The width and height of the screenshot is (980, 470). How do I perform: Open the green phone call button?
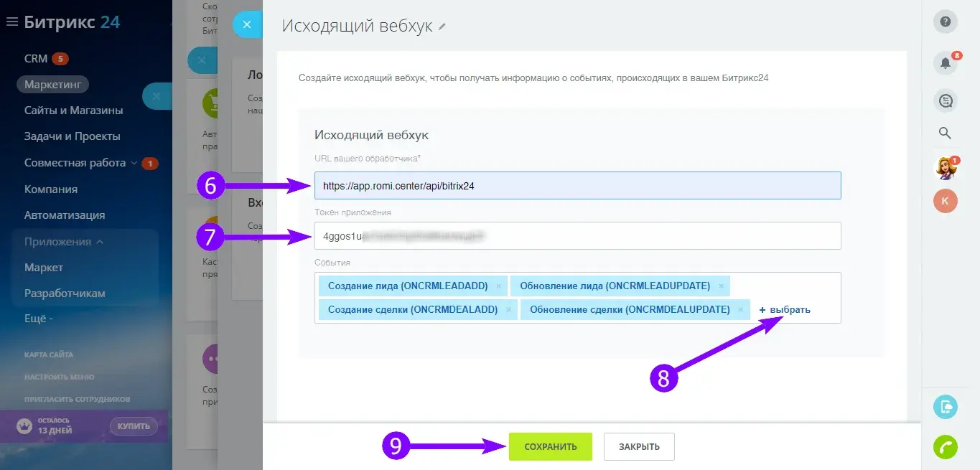tap(946, 447)
